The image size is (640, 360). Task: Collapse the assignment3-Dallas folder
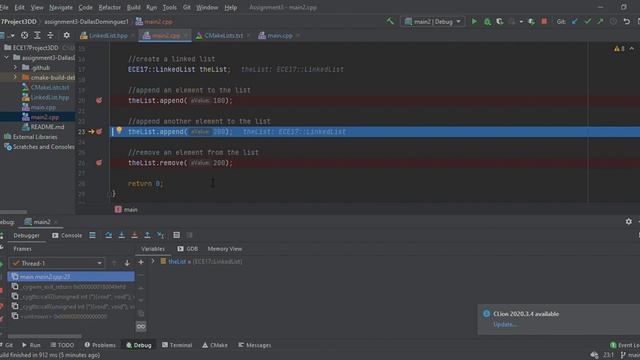click(x=6, y=58)
